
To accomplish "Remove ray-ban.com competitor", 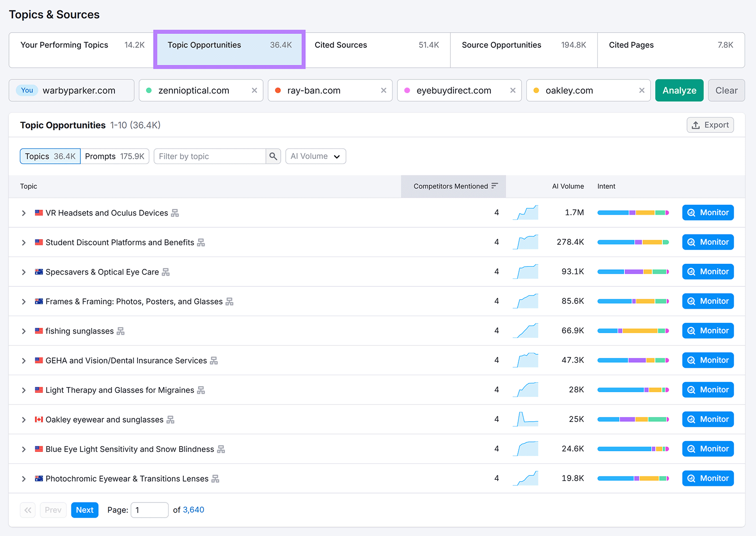I will [384, 90].
